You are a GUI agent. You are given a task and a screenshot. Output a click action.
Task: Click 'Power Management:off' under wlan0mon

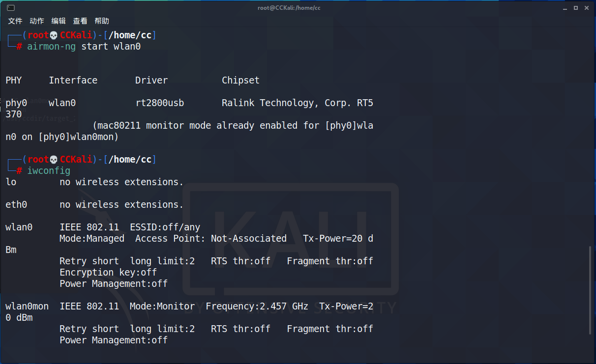[x=114, y=340]
